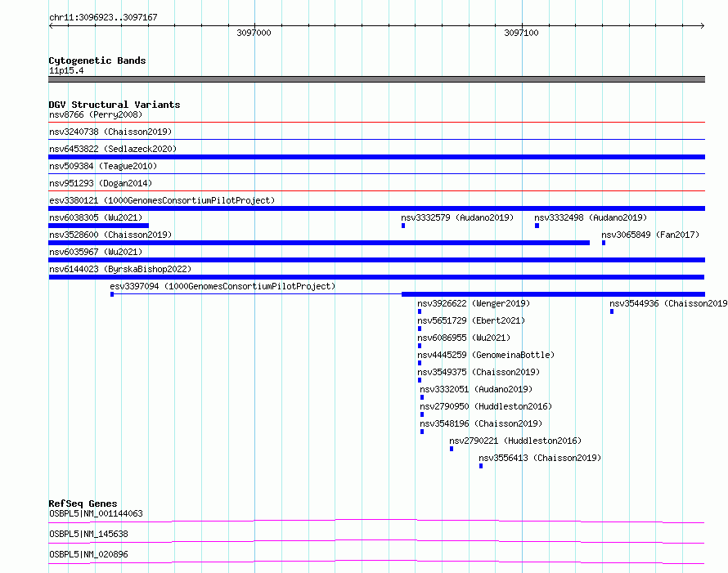
Task: Click the thick blue segment of esv3397094
Action: coord(553,294)
